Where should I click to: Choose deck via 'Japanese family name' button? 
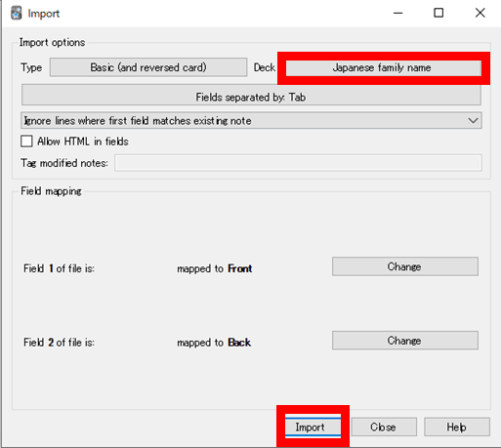(x=384, y=67)
